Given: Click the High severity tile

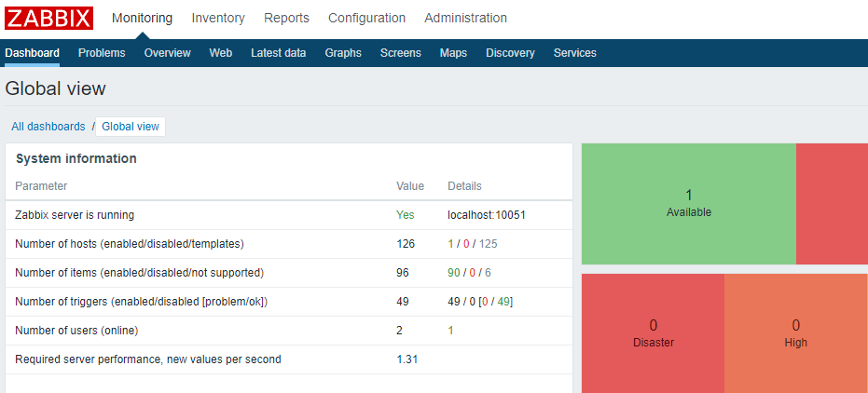Looking at the screenshot, I should [796, 333].
